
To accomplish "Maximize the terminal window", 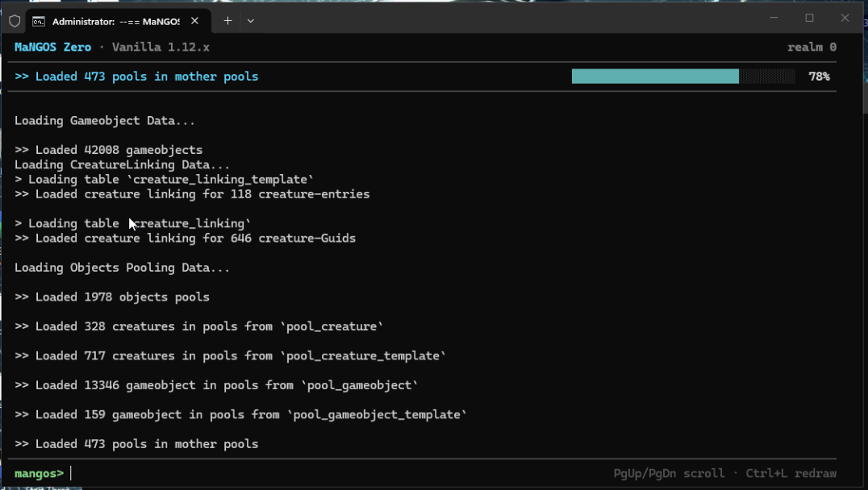I will click(x=809, y=18).
